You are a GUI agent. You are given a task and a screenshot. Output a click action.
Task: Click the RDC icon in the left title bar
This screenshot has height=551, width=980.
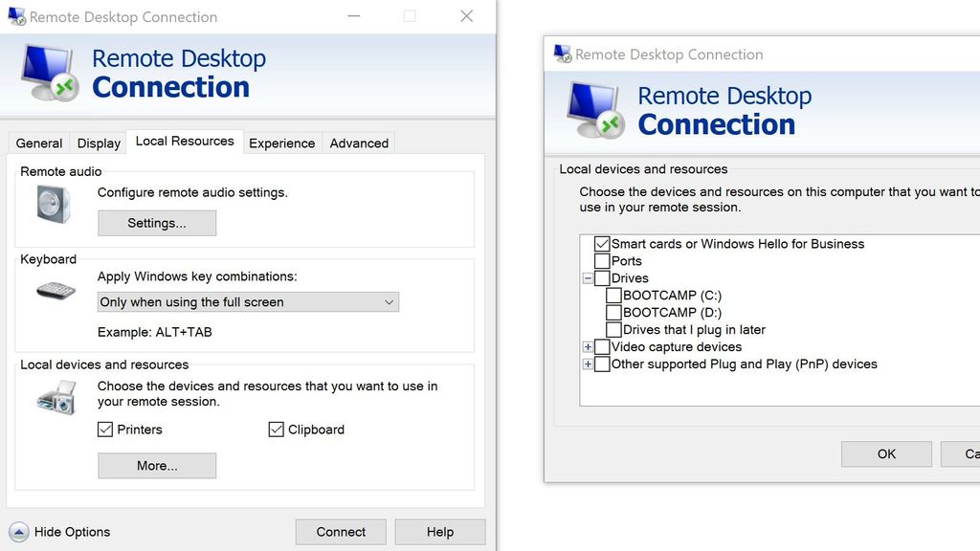[14, 16]
